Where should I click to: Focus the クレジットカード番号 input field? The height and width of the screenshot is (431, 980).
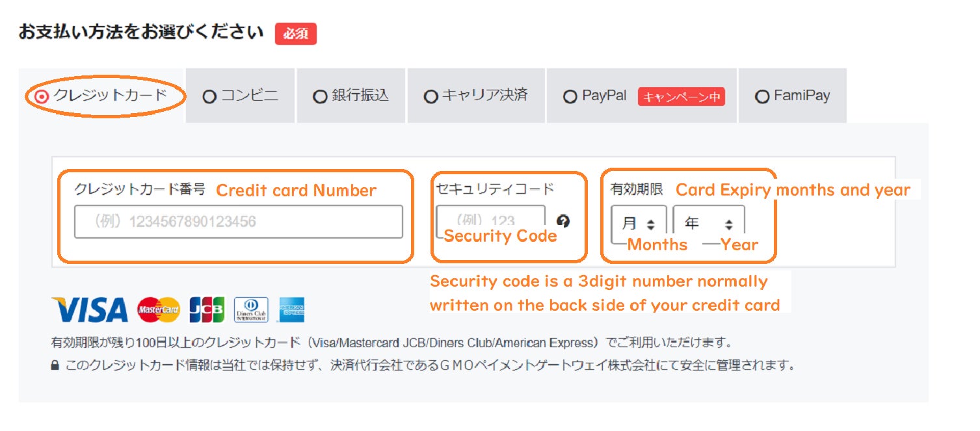pyautogui.click(x=239, y=222)
